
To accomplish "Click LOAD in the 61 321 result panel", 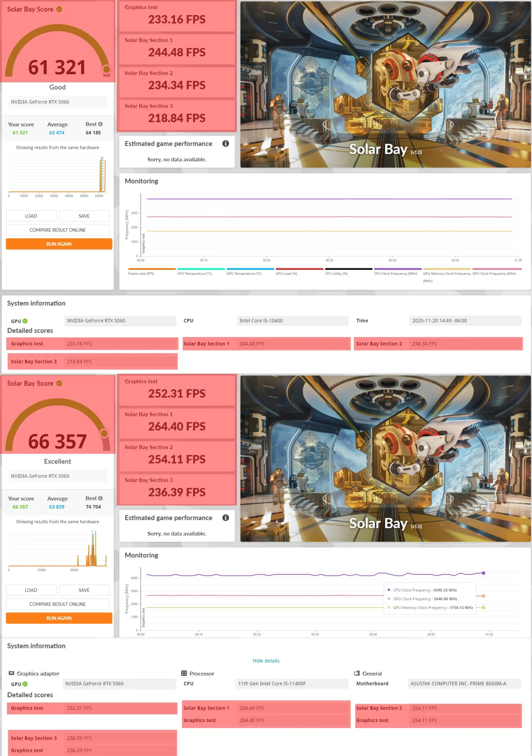I will (x=31, y=216).
